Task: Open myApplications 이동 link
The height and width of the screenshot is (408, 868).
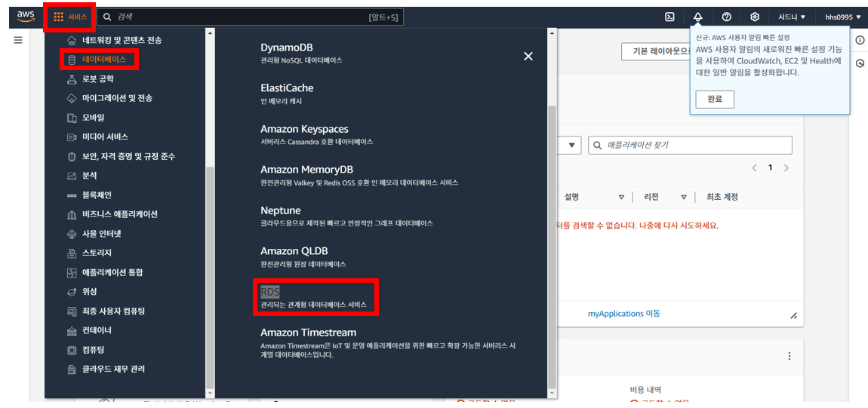Action: coord(624,314)
